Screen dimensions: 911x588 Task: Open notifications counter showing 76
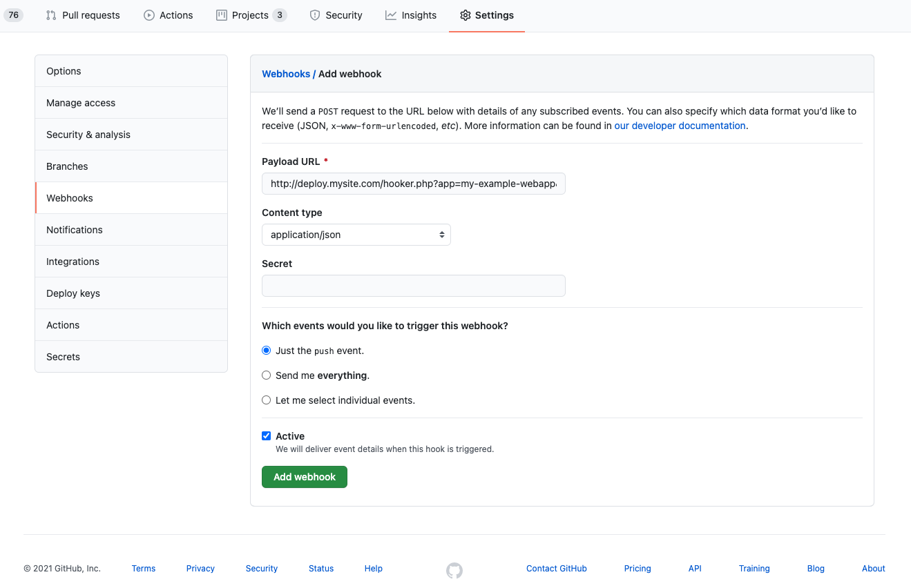click(x=13, y=14)
